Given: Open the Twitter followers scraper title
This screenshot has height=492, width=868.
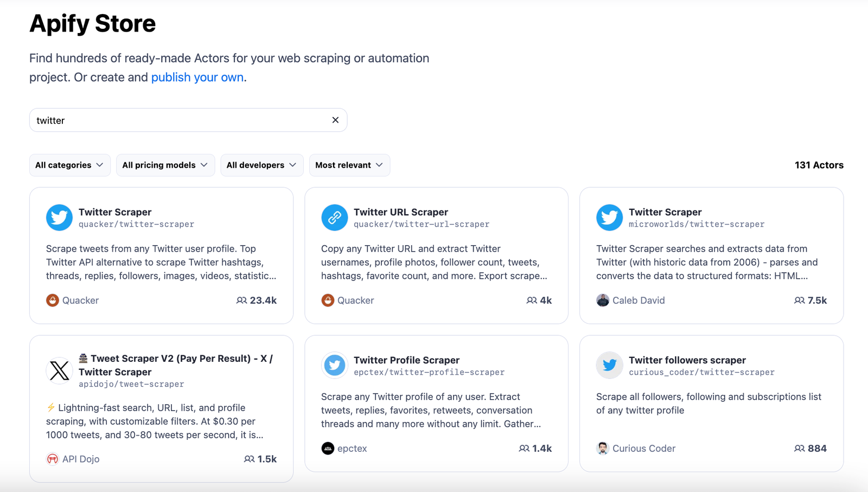Looking at the screenshot, I should (x=687, y=360).
